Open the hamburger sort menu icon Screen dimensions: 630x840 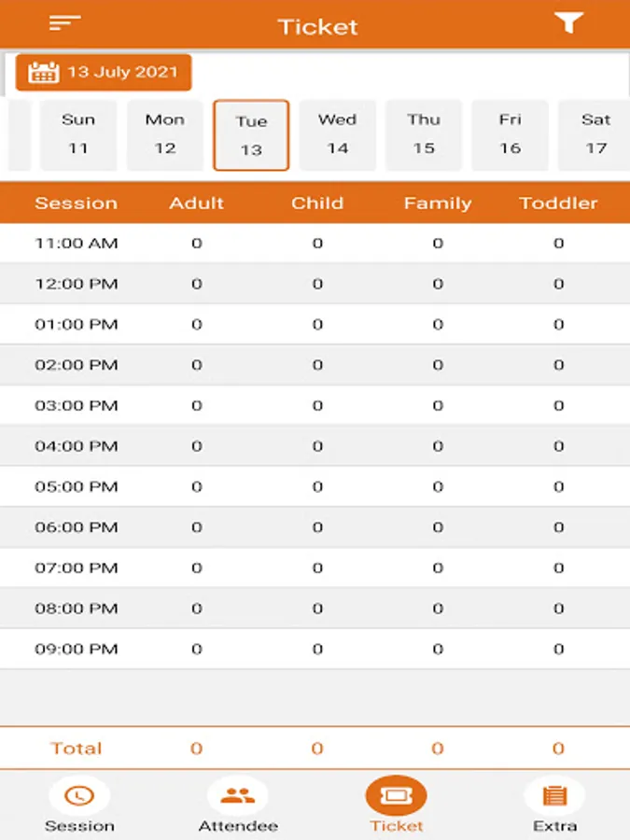(x=64, y=23)
